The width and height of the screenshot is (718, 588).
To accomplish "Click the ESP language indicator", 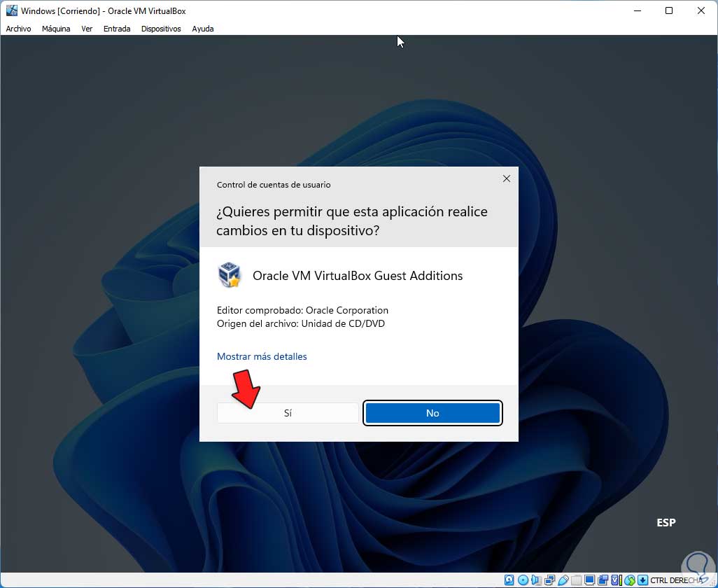I will click(666, 522).
